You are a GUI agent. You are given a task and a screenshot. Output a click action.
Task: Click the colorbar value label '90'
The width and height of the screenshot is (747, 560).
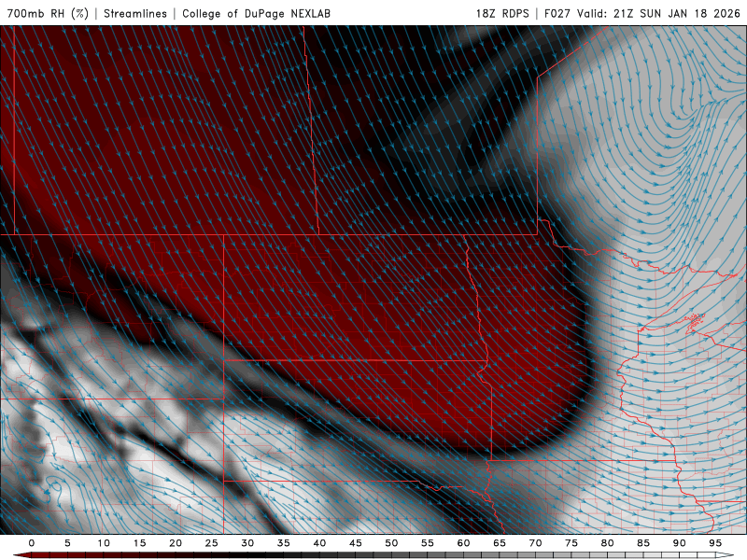680,543
